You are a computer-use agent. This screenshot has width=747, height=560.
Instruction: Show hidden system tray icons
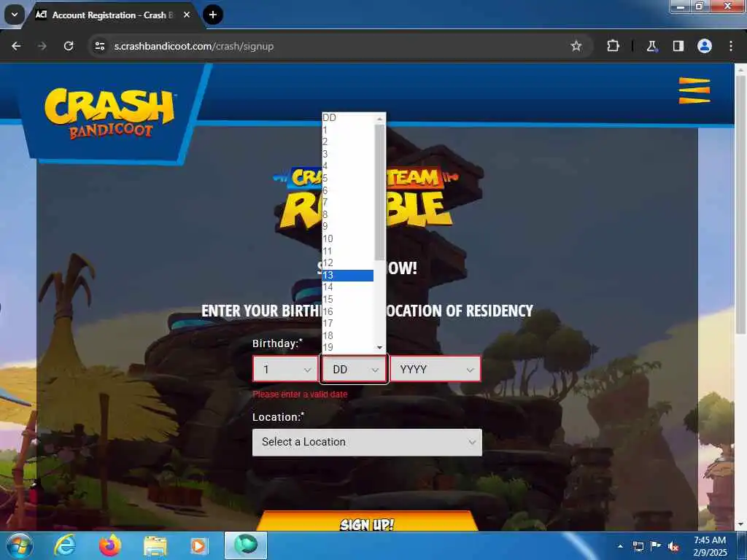620,546
